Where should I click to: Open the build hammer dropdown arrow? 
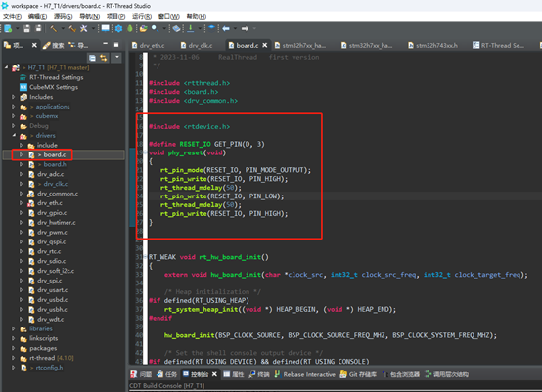coord(63,29)
